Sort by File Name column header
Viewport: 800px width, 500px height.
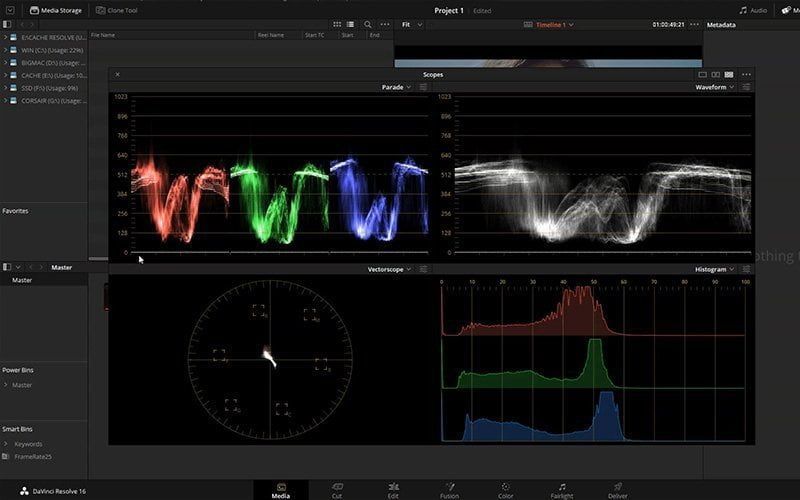click(103, 35)
